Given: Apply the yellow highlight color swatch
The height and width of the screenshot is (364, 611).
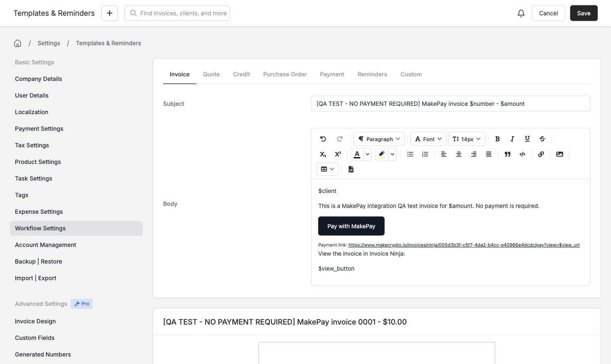Looking at the screenshot, I should click(382, 154).
